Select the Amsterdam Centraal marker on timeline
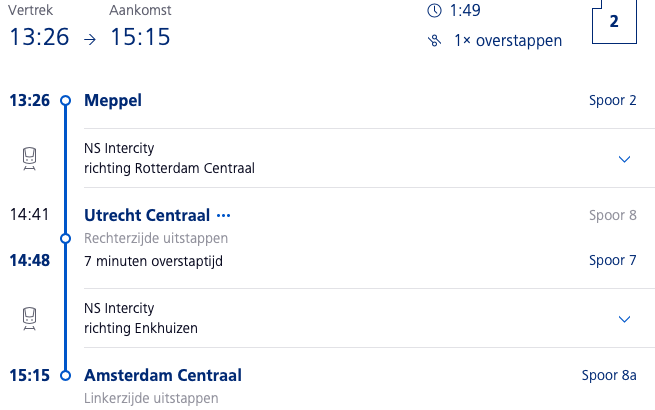 pos(66,375)
